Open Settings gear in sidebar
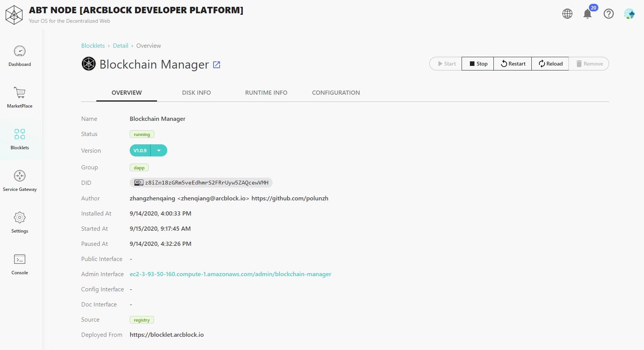The image size is (644, 350). [x=20, y=218]
